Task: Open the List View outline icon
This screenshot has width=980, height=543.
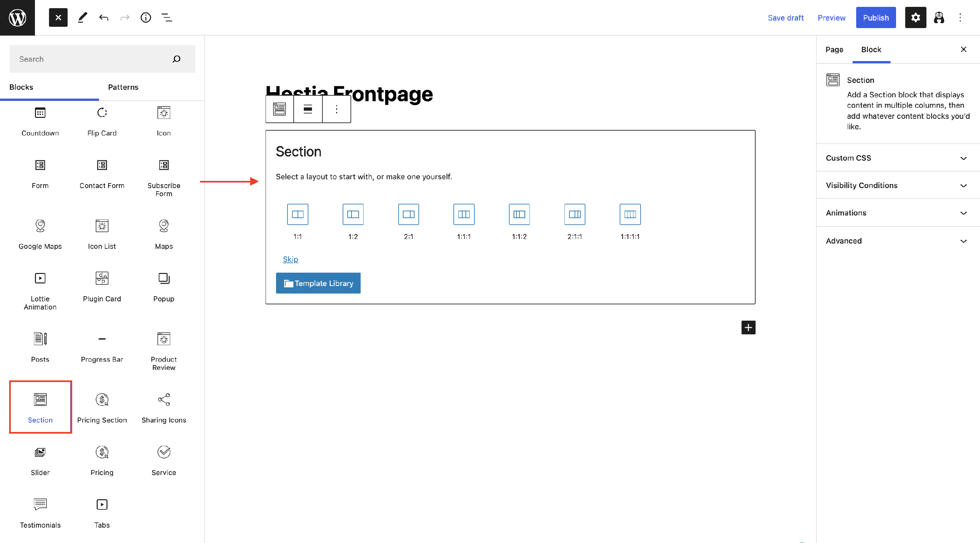Action: click(167, 18)
